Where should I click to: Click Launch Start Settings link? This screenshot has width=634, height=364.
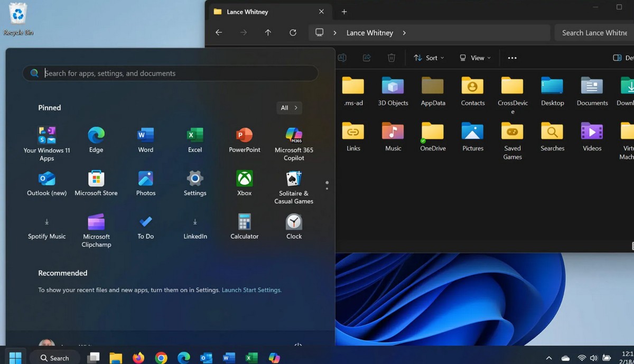point(251,290)
